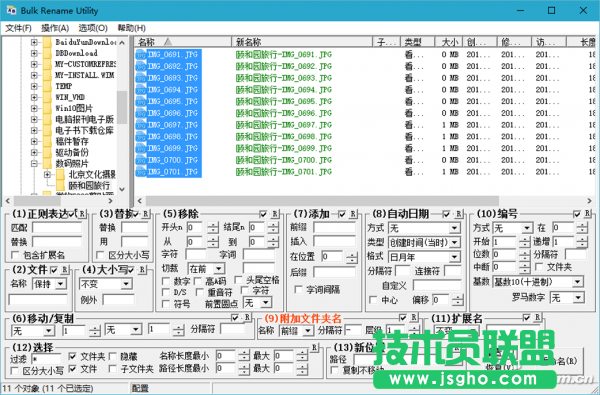600x395 pixels.
Task: Click the 匹配 input field
Action: 57,228
